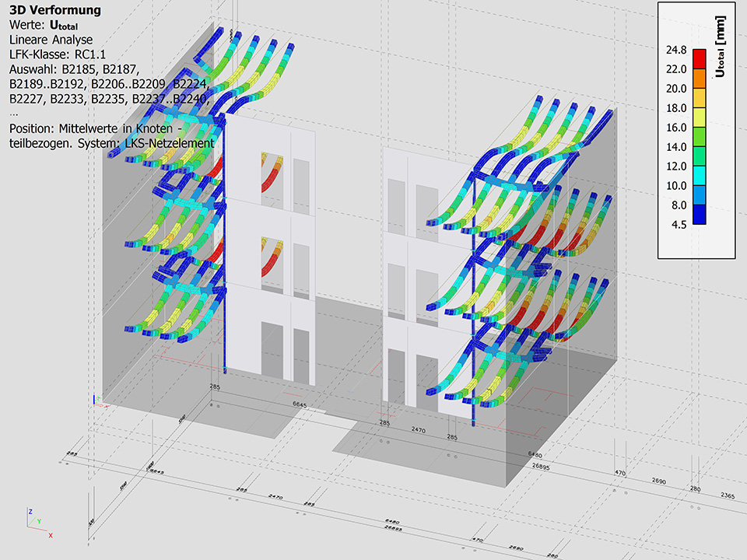Pick the orange legend color band

700,79
